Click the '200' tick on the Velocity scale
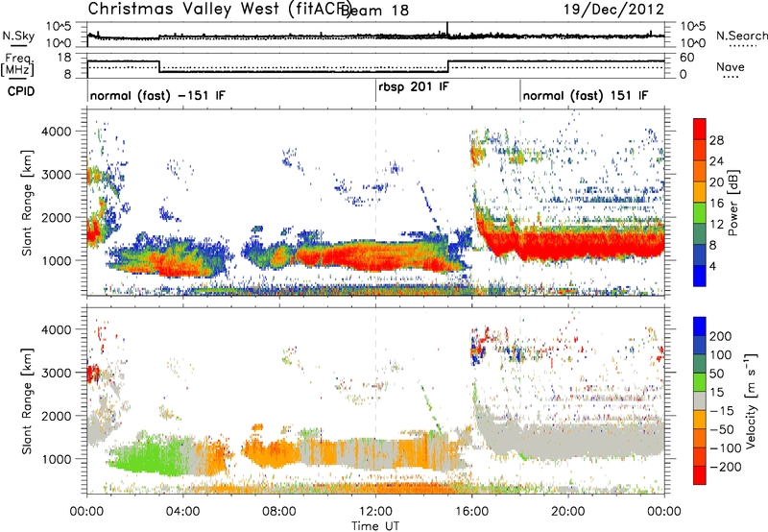The width and height of the screenshot is (768, 532). (x=721, y=336)
